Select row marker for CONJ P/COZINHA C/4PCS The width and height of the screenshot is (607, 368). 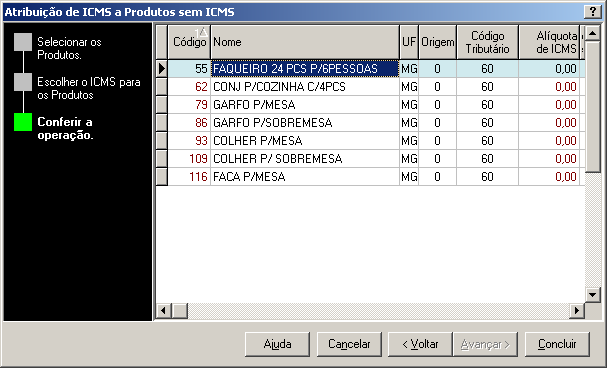(162, 87)
